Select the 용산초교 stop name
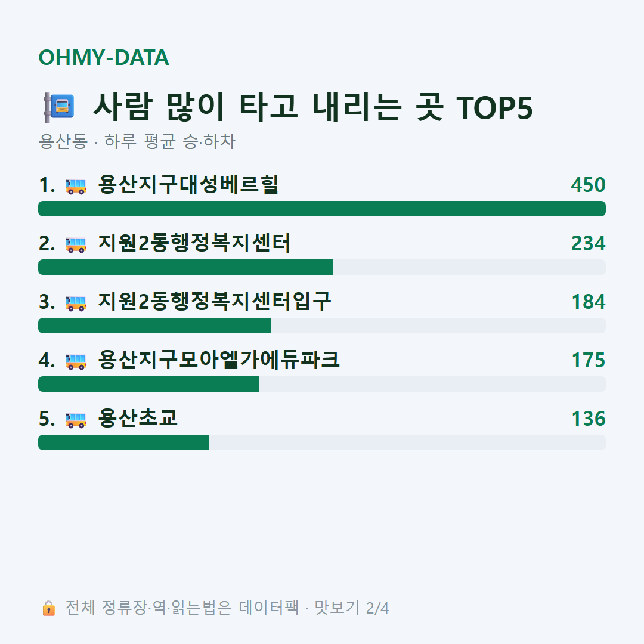 [x=138, y=418]
